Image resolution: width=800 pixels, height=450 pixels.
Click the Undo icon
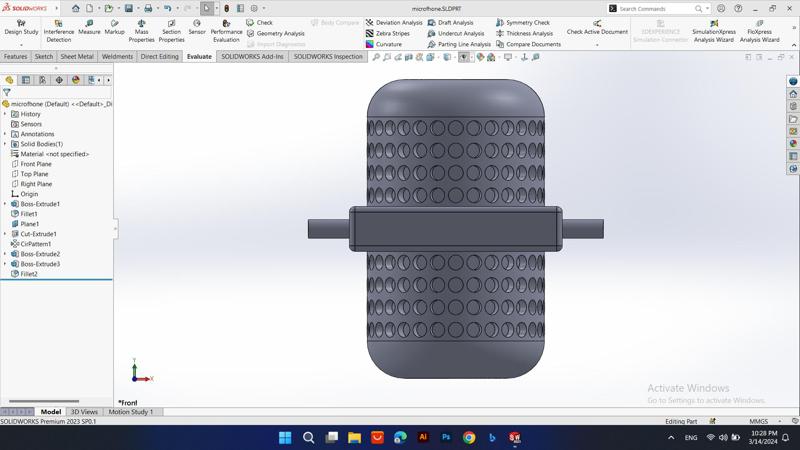(167, 8)
